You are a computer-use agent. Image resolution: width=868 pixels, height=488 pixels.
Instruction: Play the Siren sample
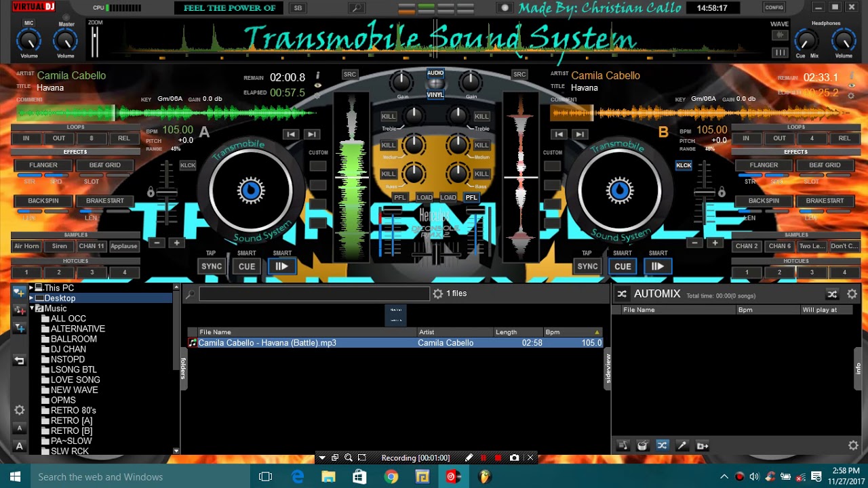tap(59, 246)
